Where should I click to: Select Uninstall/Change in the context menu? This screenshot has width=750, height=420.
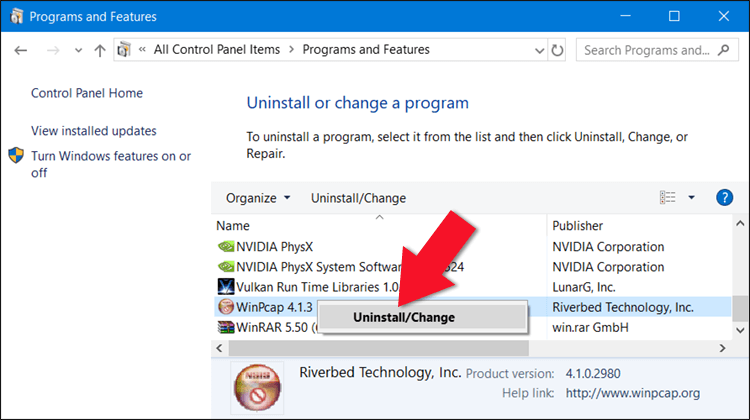[403, 317]
